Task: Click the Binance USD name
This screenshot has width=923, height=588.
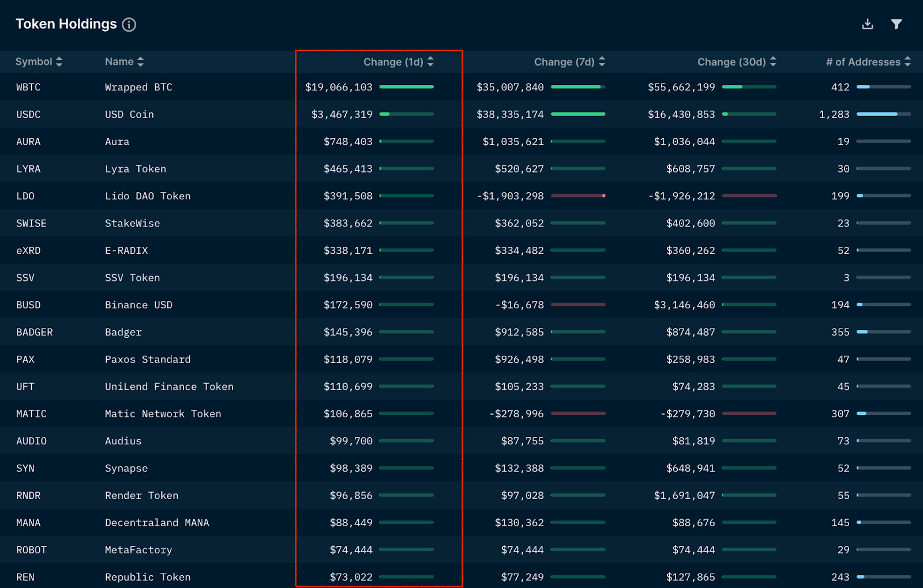Action: 138,305
